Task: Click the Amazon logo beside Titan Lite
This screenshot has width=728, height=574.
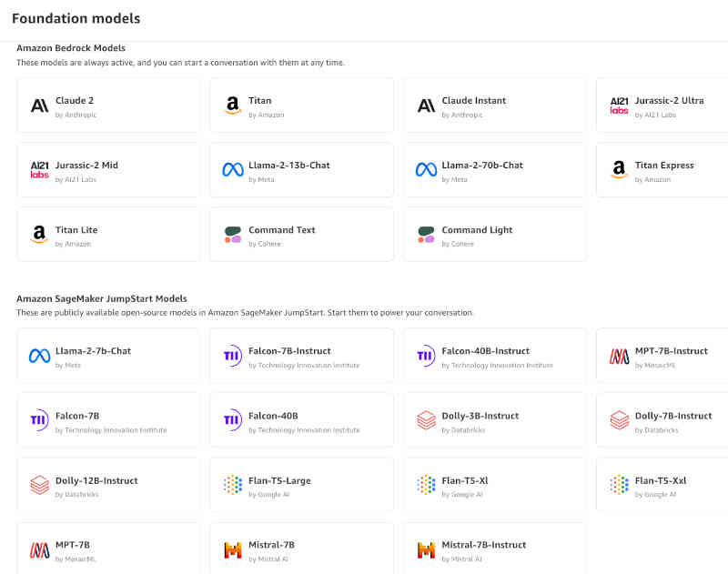Action: [x=39, y=235]
